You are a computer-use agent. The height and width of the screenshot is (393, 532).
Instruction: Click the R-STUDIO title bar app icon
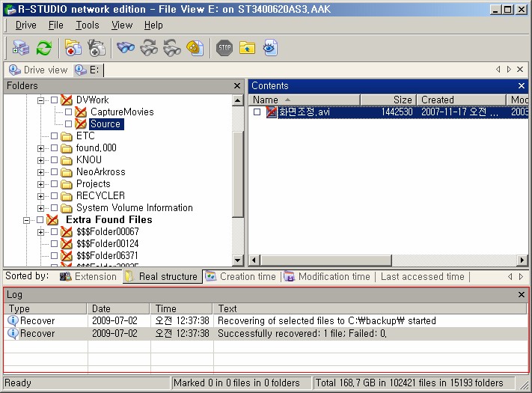(x=11, y=10)
